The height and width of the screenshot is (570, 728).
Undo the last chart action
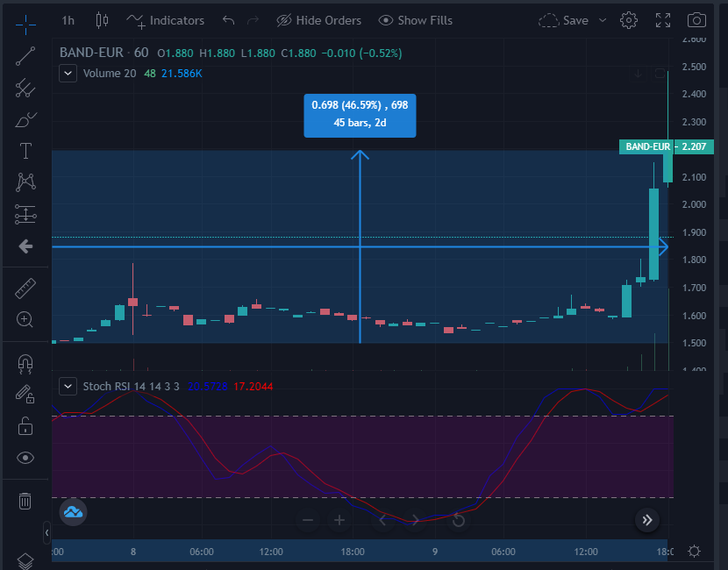tap(228, 20)
